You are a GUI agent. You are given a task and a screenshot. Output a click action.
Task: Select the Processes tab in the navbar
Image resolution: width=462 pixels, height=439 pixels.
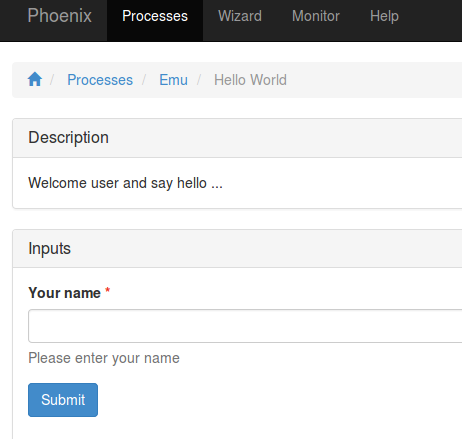[x=155, y=20]
